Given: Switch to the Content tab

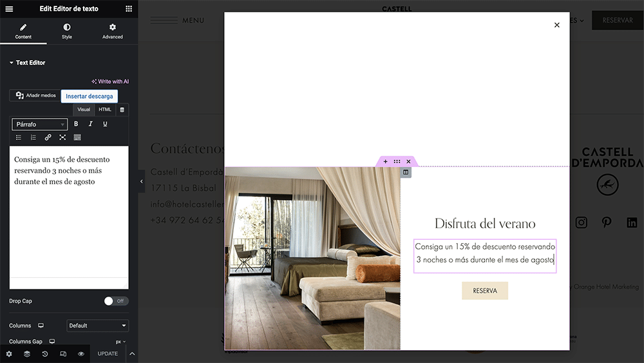Looking at the screenshot, I should 23,31.
